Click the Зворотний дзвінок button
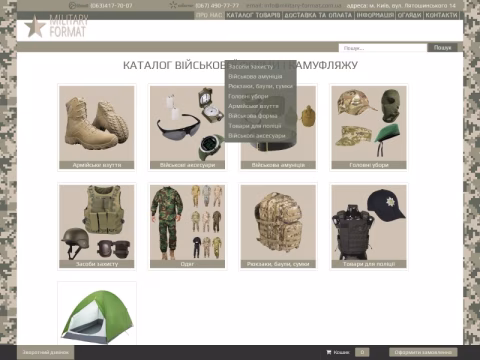 pyautogui.click(x=45, y=352)
